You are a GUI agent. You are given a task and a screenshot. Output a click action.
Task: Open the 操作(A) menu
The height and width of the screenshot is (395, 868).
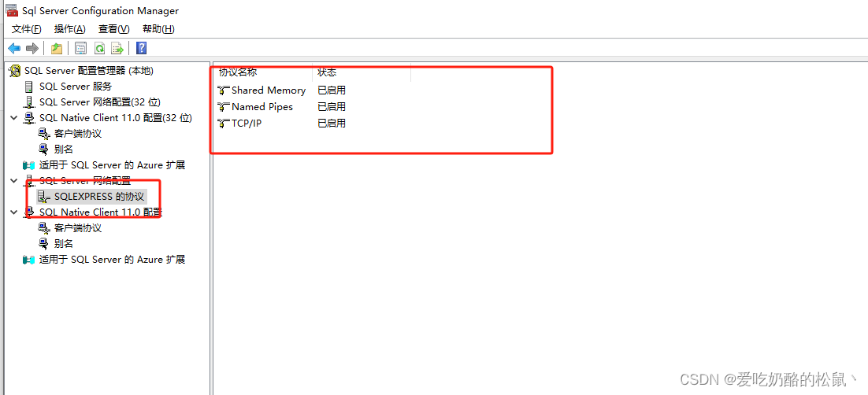pyautogui.click(x=70, y=29)
